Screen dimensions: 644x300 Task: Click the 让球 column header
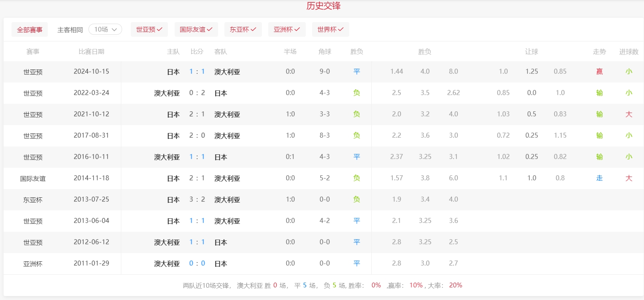pos(531,52)
